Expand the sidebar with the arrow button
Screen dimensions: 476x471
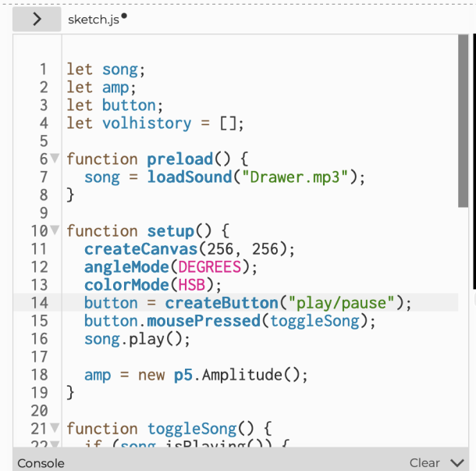point(37,20)
